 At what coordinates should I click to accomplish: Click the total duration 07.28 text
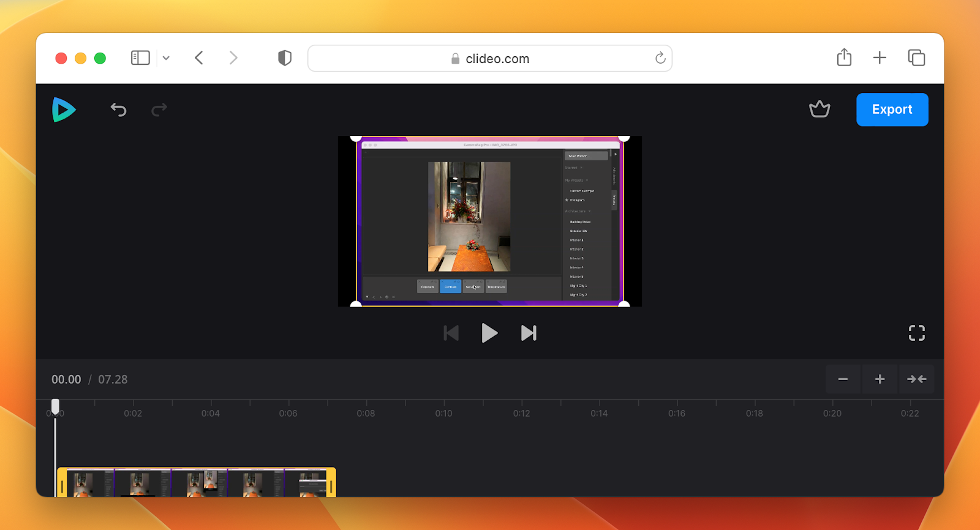(x=113, y=379)
